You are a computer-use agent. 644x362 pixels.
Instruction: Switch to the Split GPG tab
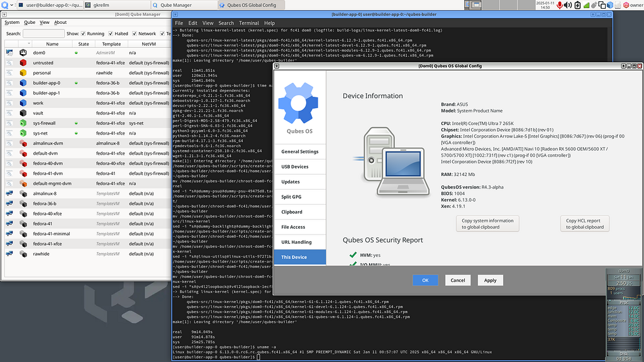click(291, 197)
